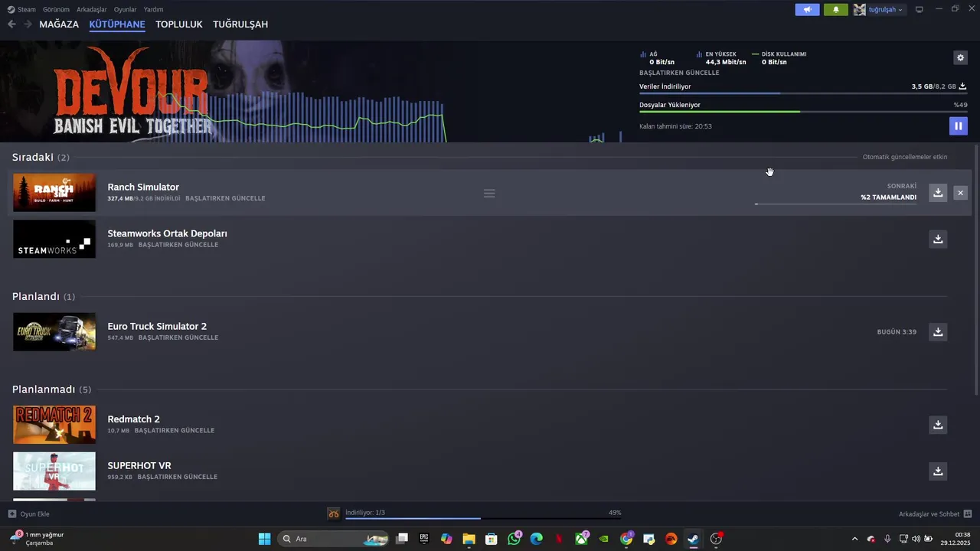Click the BUGÜN 3:39 scheduled time

897,332
